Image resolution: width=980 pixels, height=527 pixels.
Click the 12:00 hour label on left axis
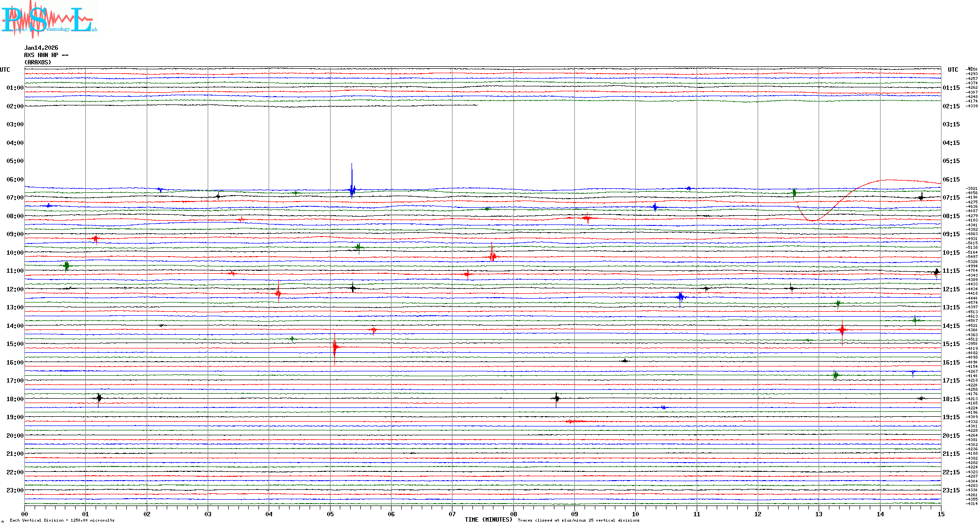tap(15, 289)
